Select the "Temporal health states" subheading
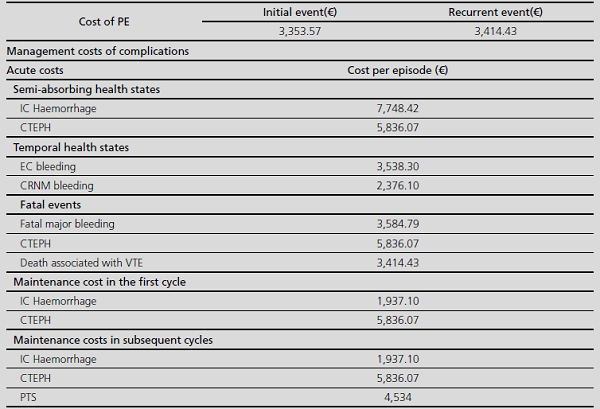 [77, 147]
